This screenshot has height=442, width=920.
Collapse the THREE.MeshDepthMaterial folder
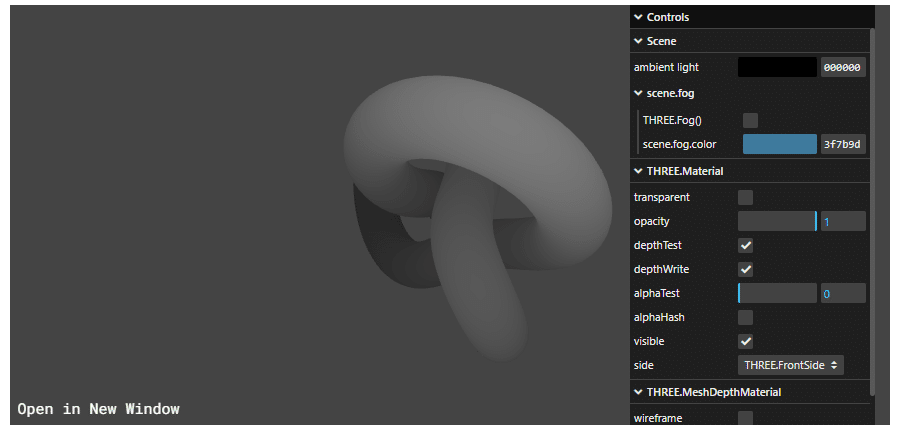[x=750, y=392]
